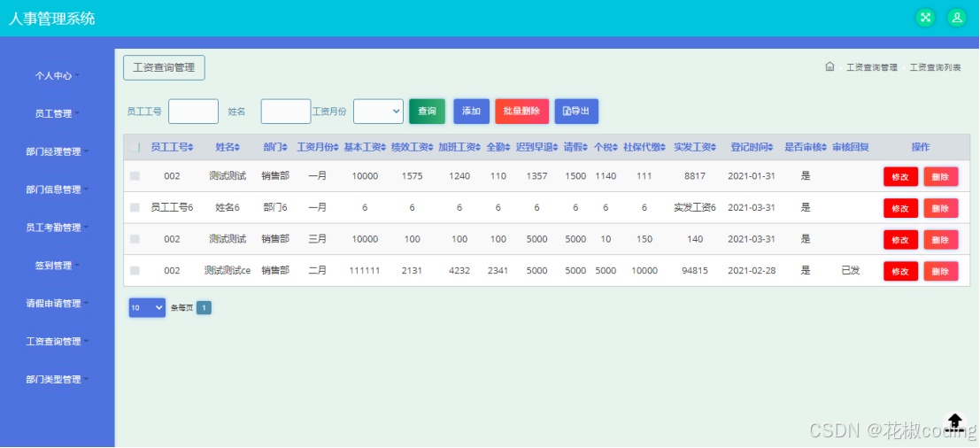Go to home via breadcrumb house icon
Image resolution: width=980 pixels, height=448 pixels.
[x=830, y=67]
